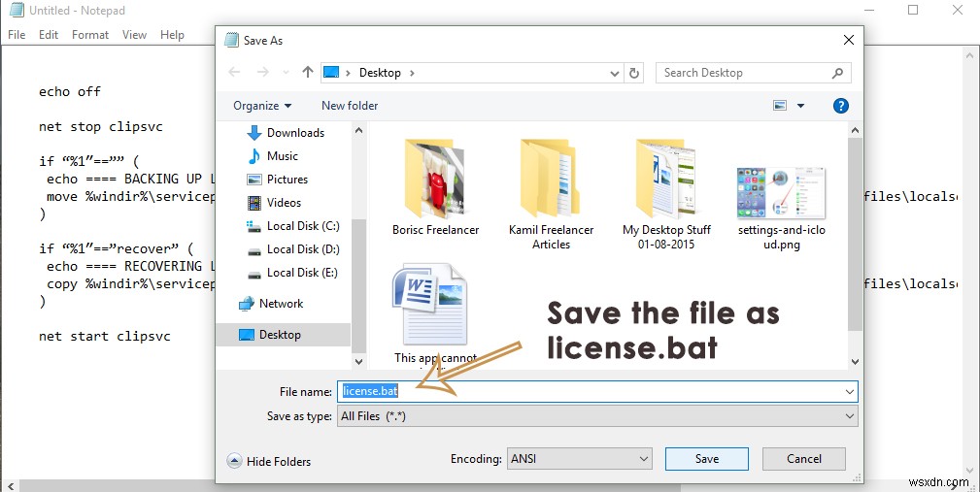This screenshot has height=492, width=980.
Task: Open Notepad Help menu
Action: click(x=172, y=34)
